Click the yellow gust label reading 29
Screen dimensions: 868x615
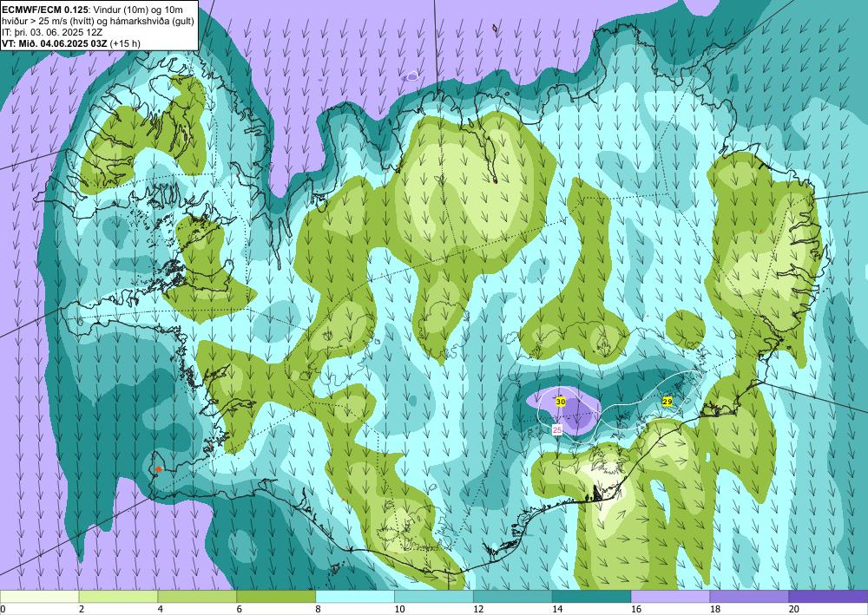[667, 402]
